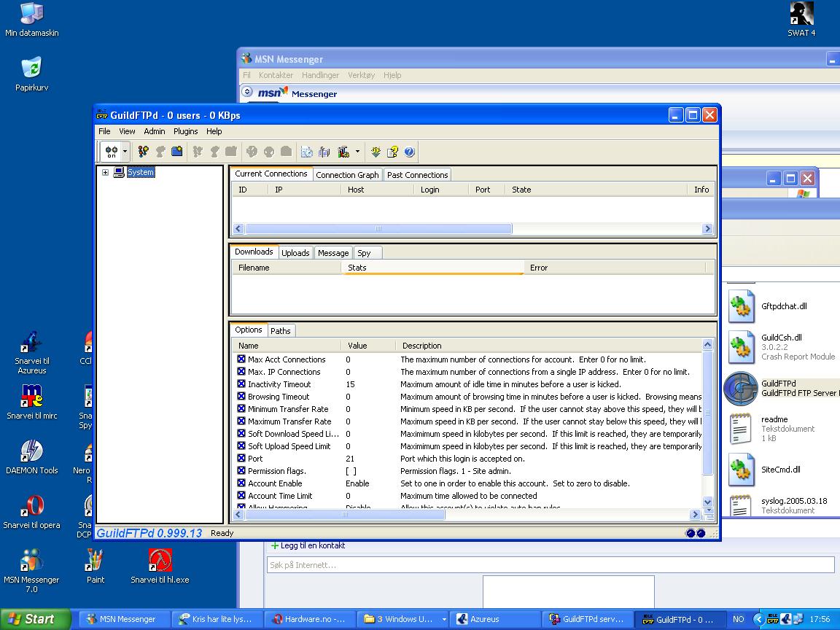This screenshot has height=630, width=840.
Task: Open the dropdown arrow beside the chart icon
Action: click(357, 152)
